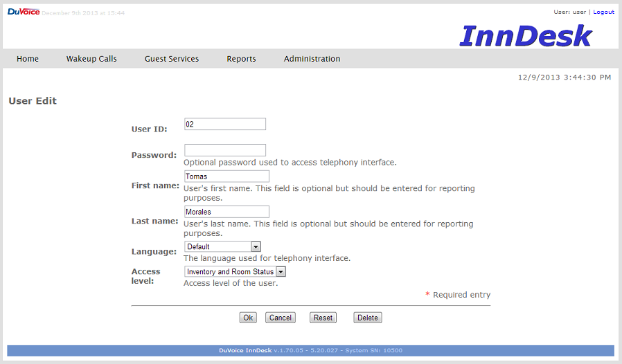Reset the form fields
Image resolution: width=622 pixels, height=364 pixels.
pos(323,318)
